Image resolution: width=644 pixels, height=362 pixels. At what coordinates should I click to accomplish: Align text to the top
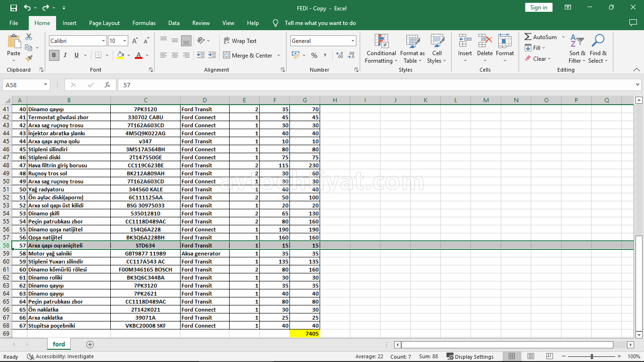[x=164, y=41]
